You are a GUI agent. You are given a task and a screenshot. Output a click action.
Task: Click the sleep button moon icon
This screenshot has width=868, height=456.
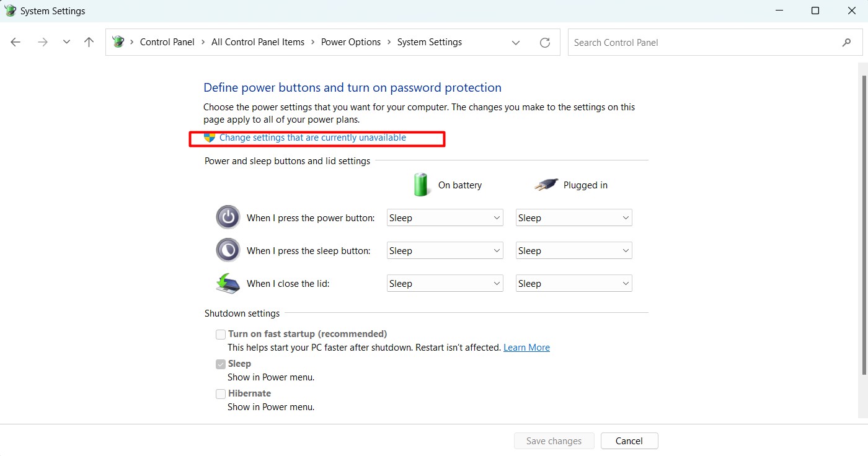(x=228, y=250)
